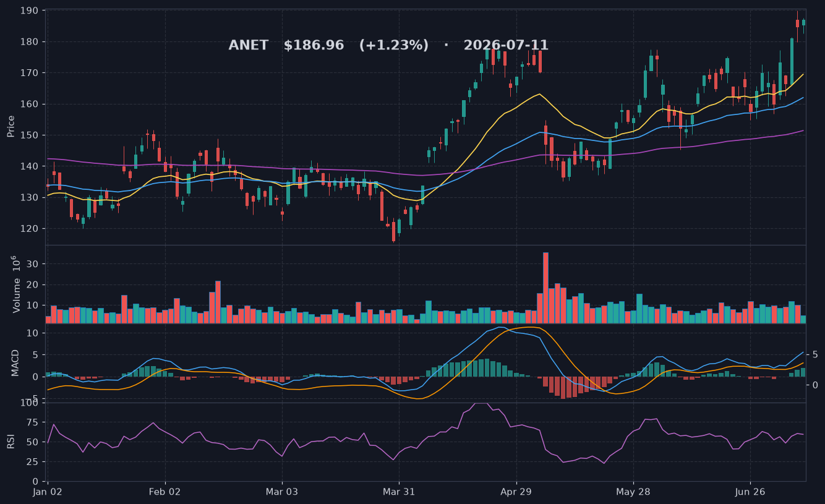Click the Volume axis label
Viewport: 825px width, 504px height.
[17, 284]
